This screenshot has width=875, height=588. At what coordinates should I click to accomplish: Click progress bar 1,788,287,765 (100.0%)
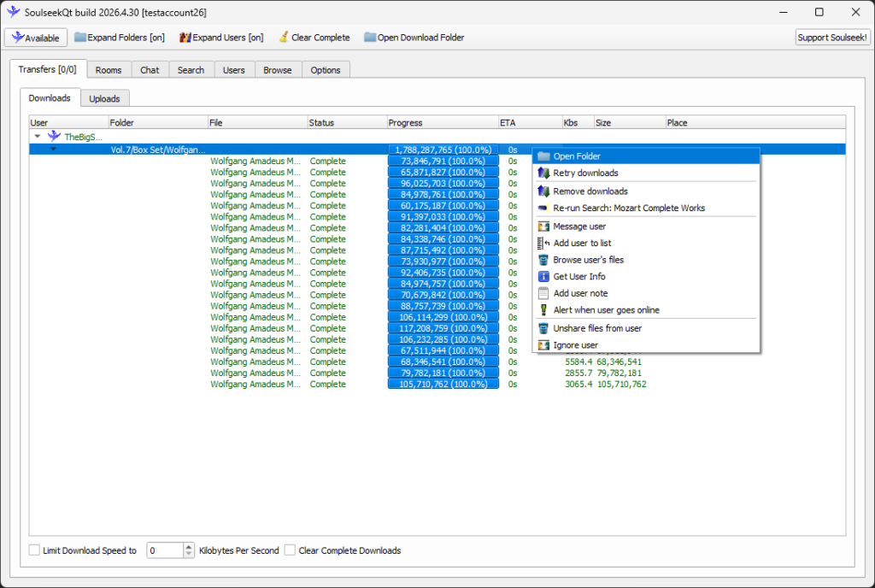coord(443,150)
